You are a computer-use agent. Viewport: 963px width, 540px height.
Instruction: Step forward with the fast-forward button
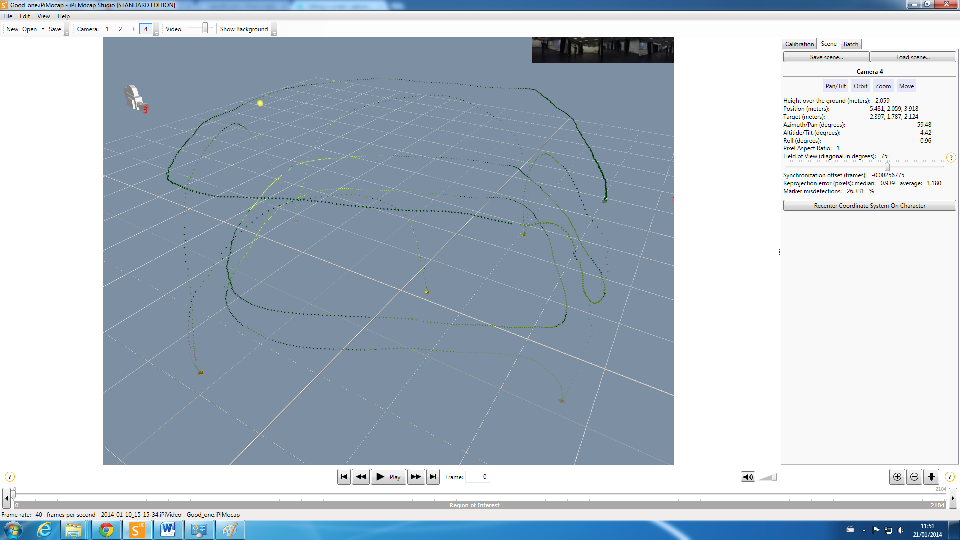tap(416, 477)
